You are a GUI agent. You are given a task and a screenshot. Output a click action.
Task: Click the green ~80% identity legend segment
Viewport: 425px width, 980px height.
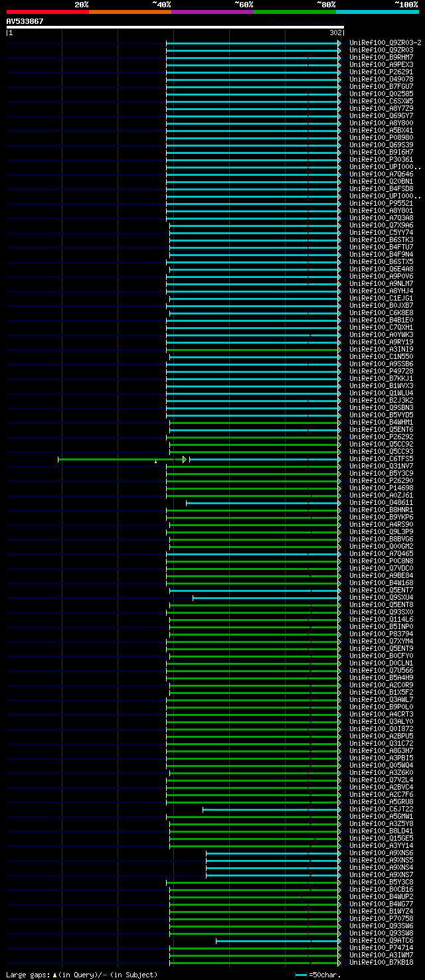coord(295,12)
